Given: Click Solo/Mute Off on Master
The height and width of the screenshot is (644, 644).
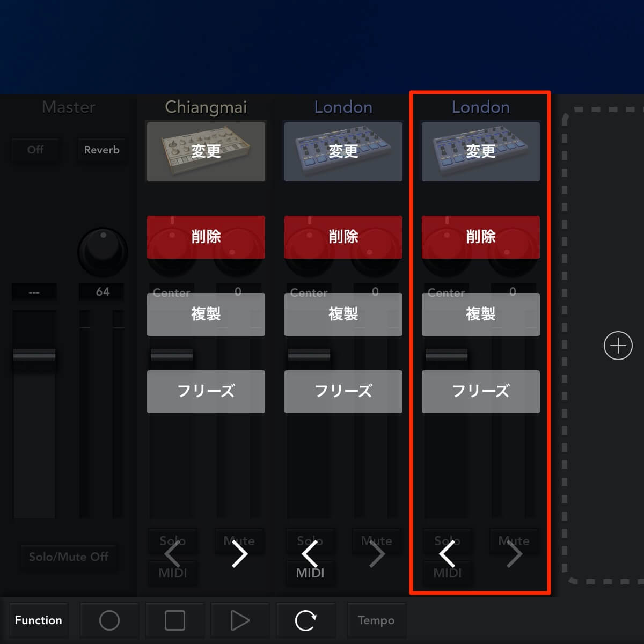Looking at the screenshot, I should tap(69, 557).
